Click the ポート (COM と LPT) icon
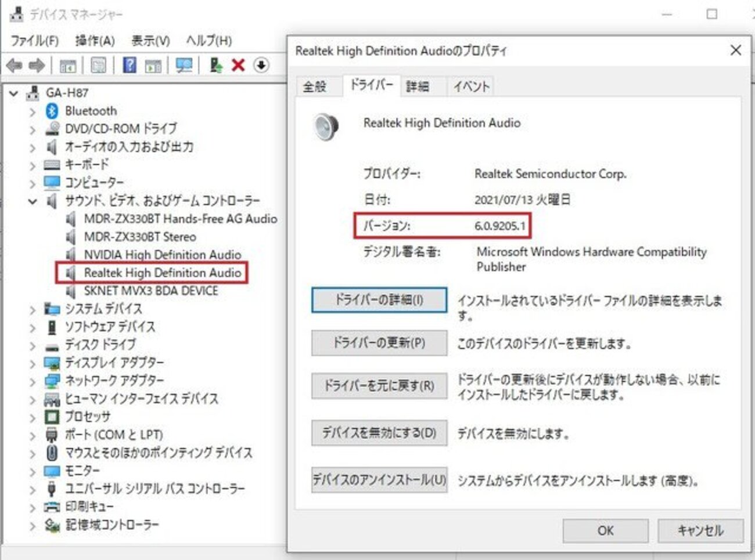Screen dimensions: 755x560 point(52,435)
